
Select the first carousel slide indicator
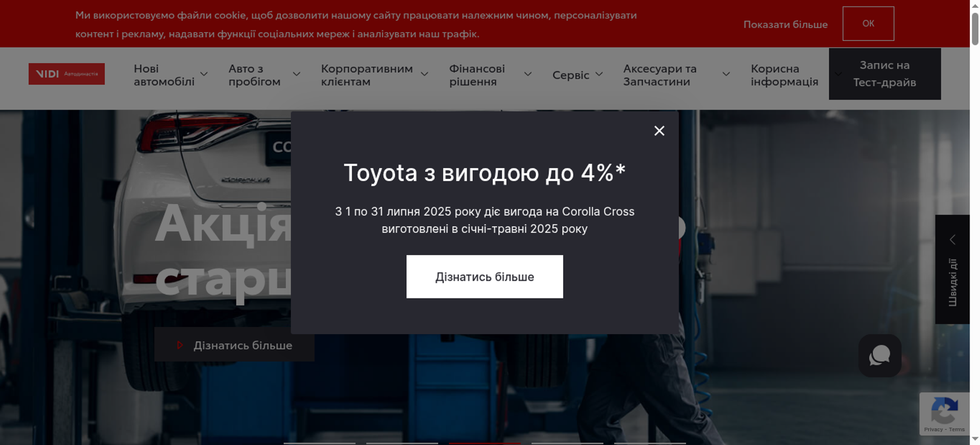(319, 443)
